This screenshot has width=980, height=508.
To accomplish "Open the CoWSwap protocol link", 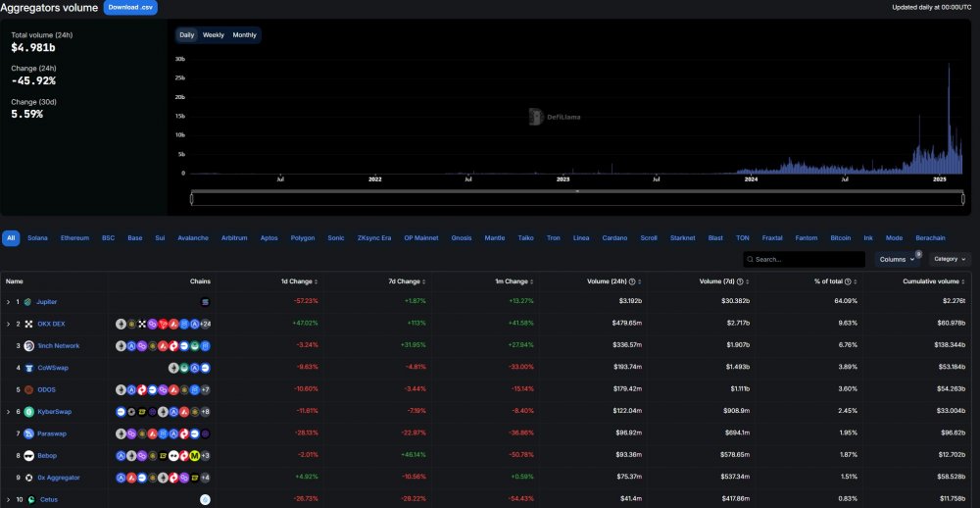I will (53, 368).
